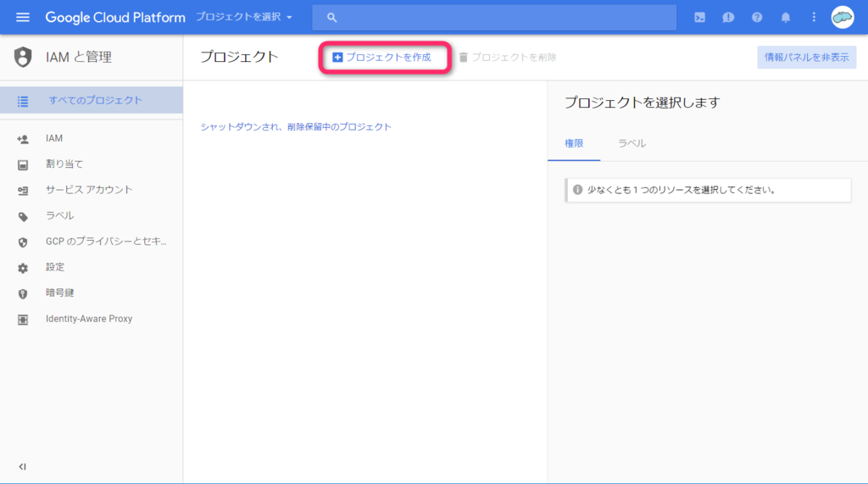Open the three-dot utilities menu

(814, 18)
